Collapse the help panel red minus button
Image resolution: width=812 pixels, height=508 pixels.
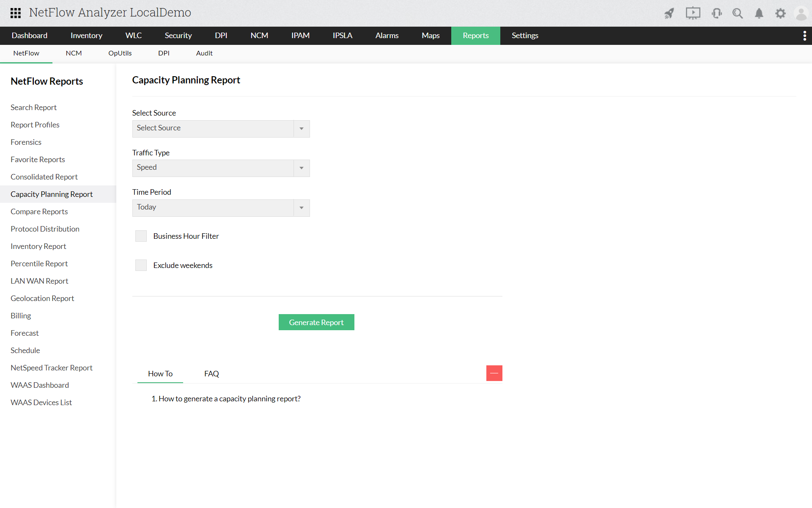[x=494, y=373]
